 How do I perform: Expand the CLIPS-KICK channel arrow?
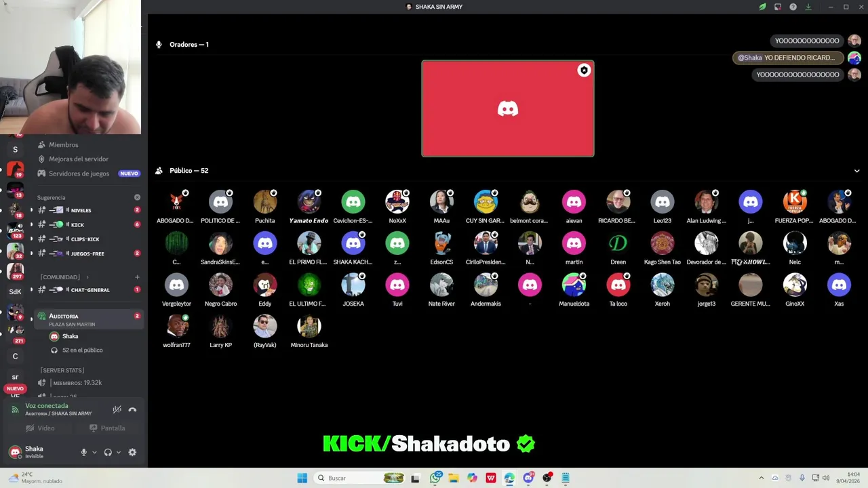click(31, 239)
